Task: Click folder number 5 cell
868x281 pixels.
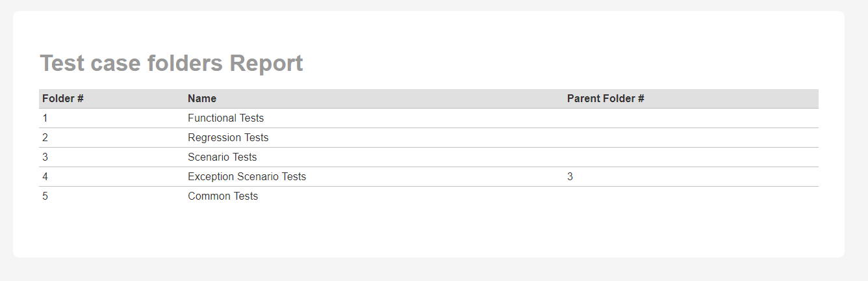Action: tap(45, 196)
